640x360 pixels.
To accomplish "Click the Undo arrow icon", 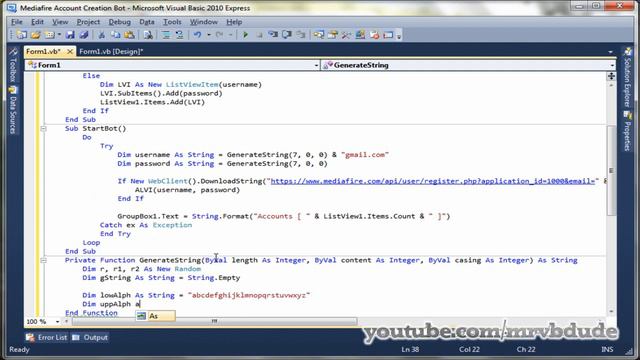I will [198, 35].
